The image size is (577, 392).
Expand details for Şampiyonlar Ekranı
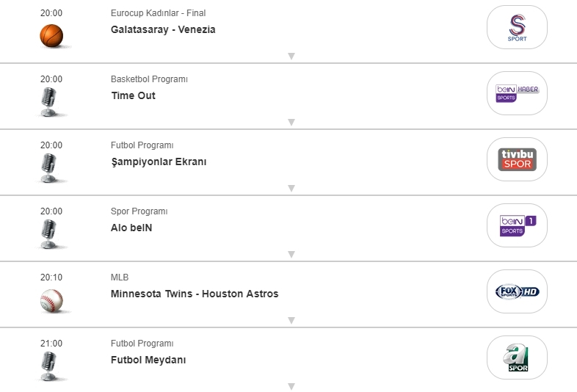(291, 189)
